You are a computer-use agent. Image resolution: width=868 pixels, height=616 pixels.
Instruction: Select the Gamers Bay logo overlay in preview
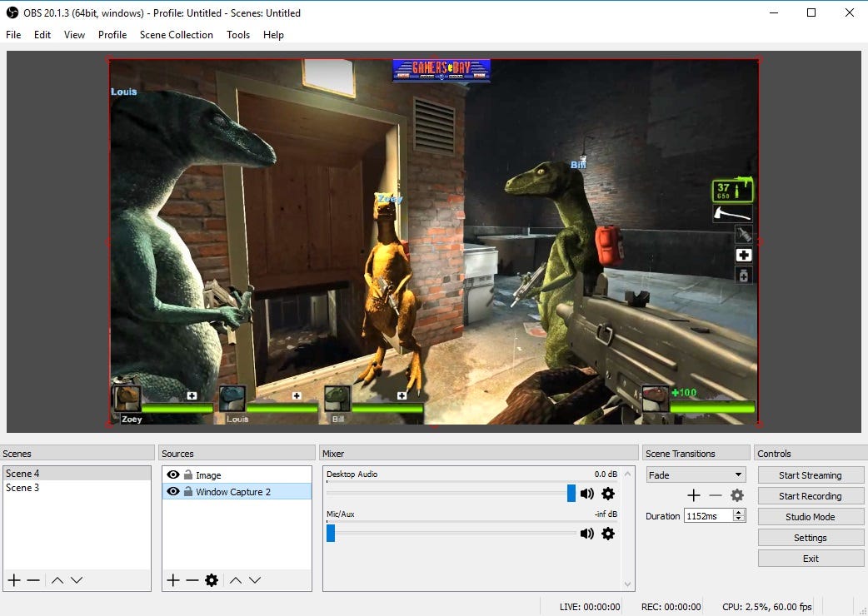pyautogui.click(x=441, y=70)
